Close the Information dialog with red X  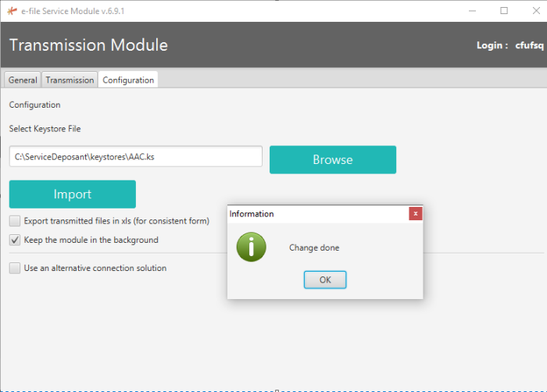coord(415,213)
